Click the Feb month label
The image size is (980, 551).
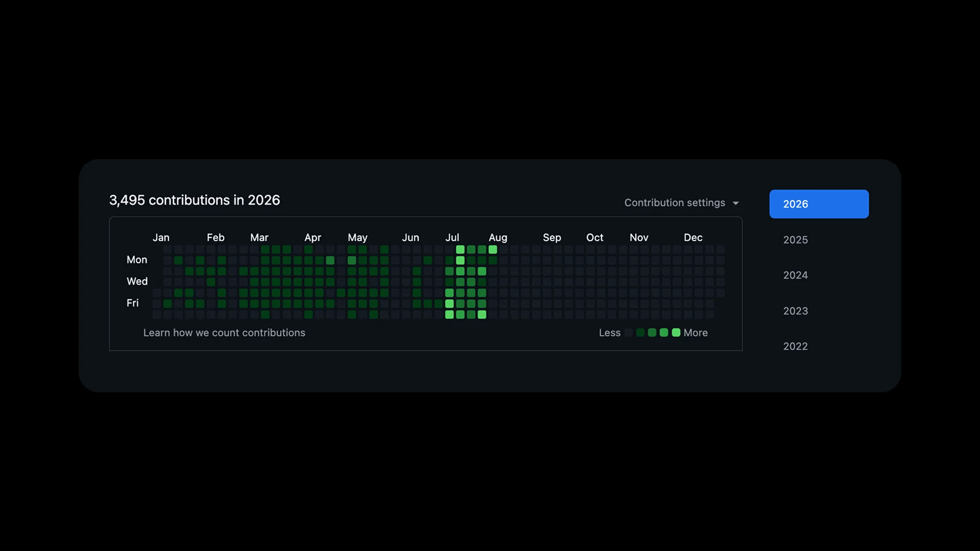(215, 237)
